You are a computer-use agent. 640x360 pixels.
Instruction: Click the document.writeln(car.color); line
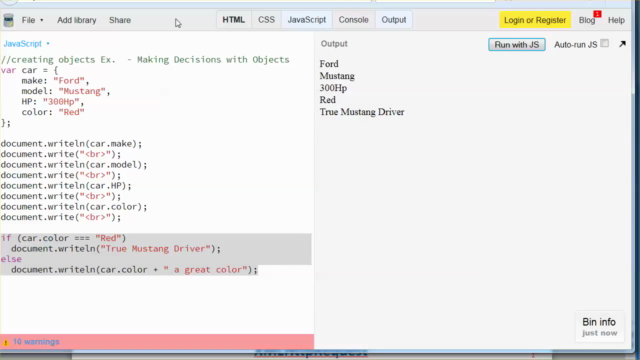click(74, 207)
